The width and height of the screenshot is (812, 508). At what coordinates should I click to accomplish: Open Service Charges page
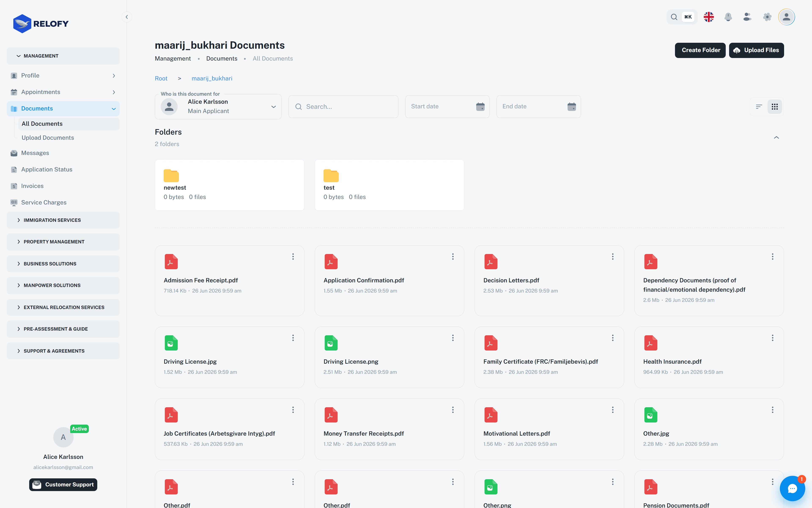coord(63,203)
